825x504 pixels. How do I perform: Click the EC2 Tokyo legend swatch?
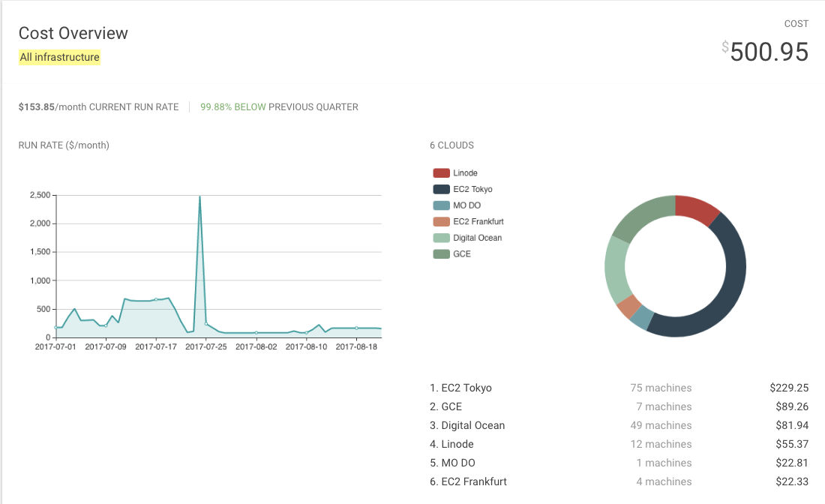click(x=441, y=190)
